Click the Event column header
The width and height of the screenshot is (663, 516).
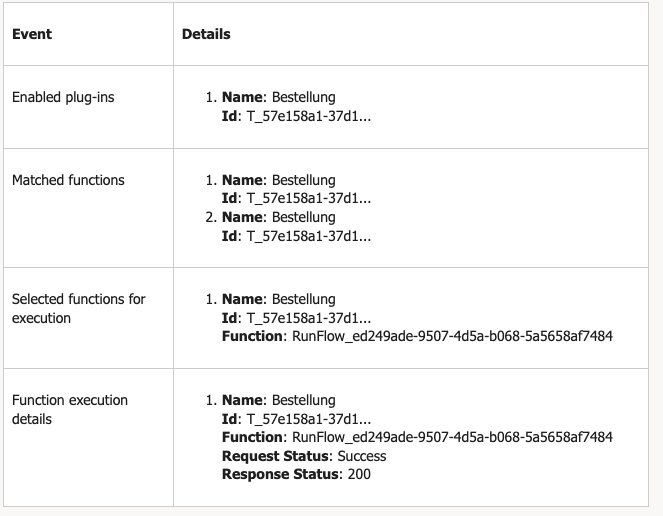click(32, 34)
